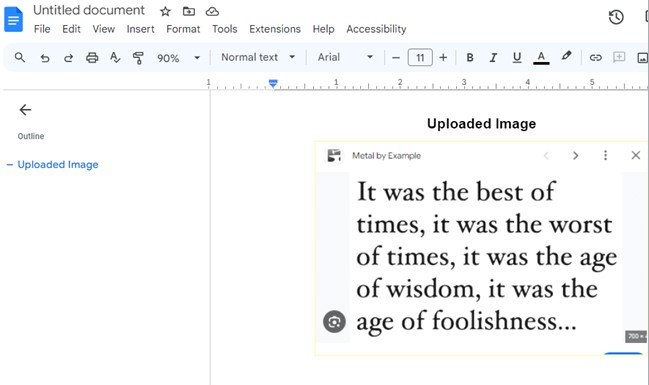Image resolution: width=649 pixels, height=385 pixels.
Task: Add a comment from toolbar
Action: pyautogui.click(x=619, y=57)
